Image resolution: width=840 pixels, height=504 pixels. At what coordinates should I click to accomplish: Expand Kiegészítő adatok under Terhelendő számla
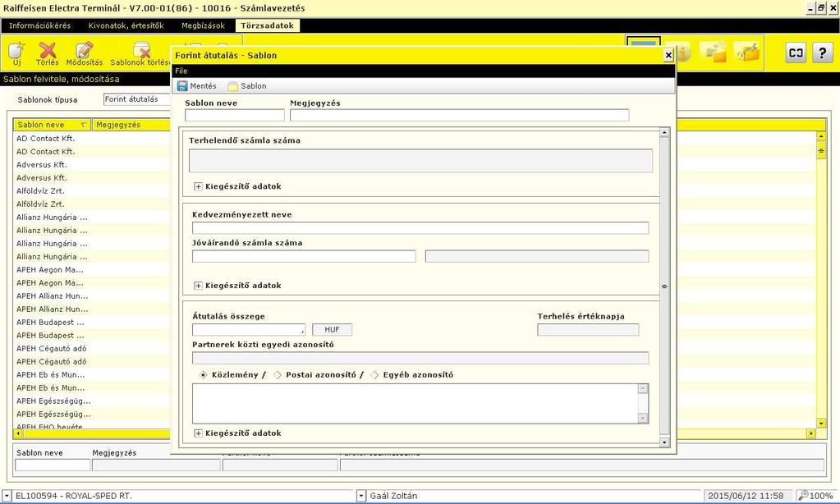(198, 186)
